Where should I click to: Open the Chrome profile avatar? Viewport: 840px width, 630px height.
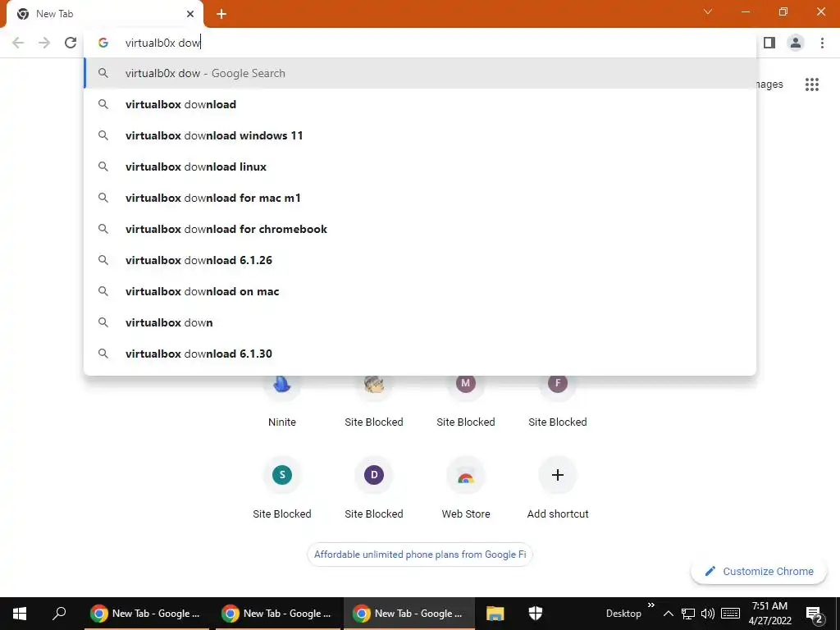(796, 43)
